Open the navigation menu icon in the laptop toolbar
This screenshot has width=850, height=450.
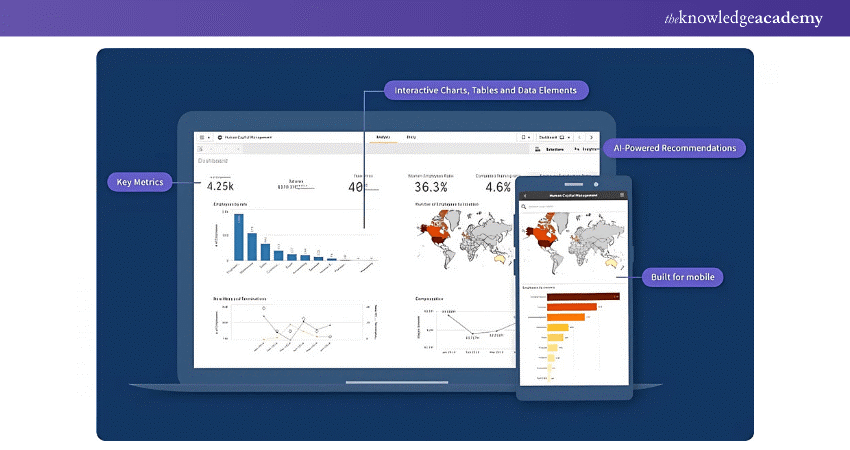[201, 137]
